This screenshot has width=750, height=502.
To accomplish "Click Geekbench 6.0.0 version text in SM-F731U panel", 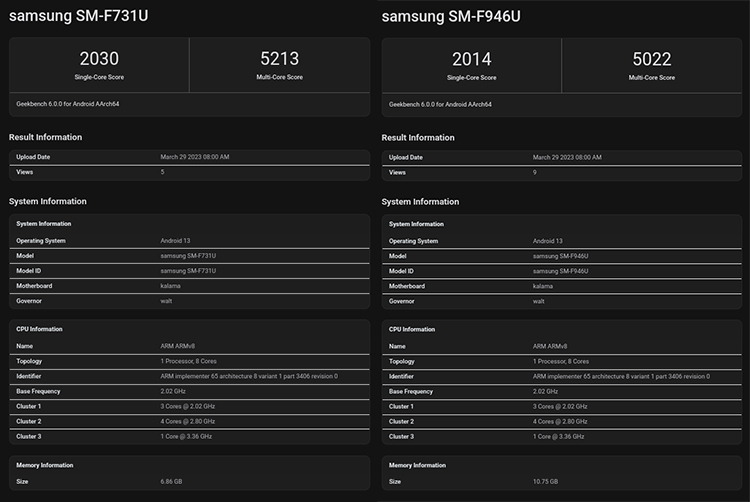I will 67,104.
